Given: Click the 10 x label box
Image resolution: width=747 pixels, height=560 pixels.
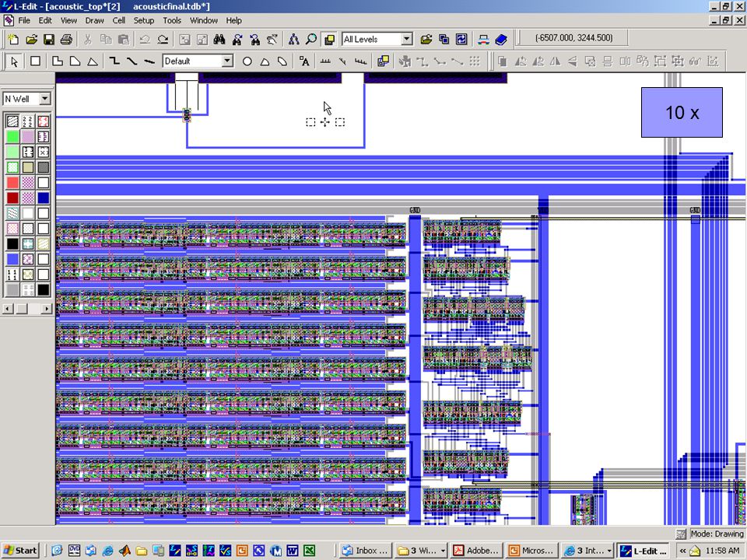Looking at the screenshot, I should [682, 112].
